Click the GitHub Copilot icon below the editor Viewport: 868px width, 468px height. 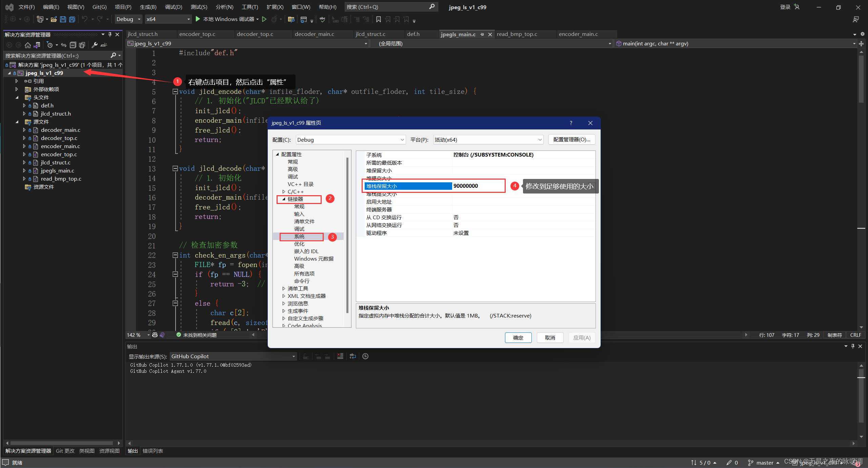(x=155, y=335)
